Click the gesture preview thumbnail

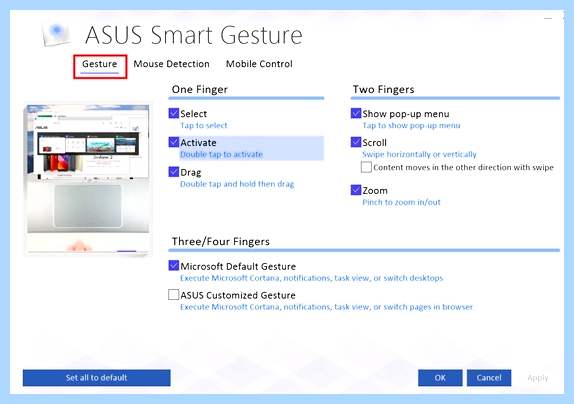point(88,179)
